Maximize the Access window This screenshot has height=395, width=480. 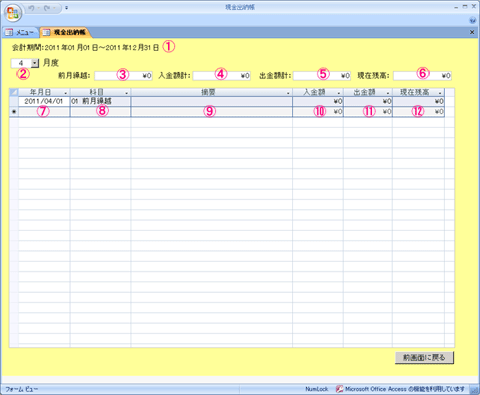(465, 7)
